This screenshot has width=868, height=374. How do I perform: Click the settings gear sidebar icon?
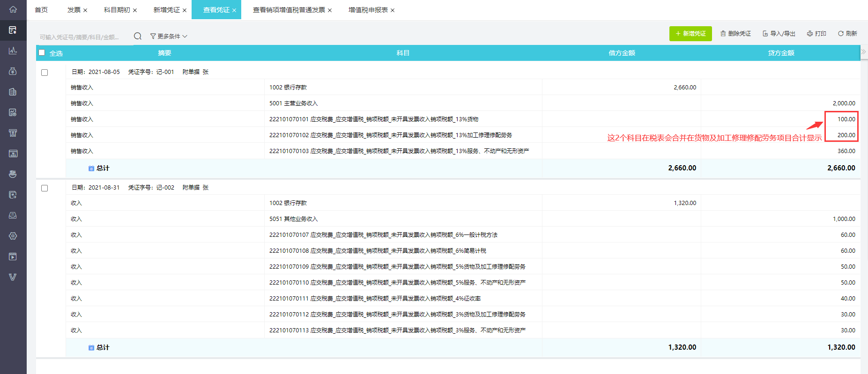click(13, 236)
